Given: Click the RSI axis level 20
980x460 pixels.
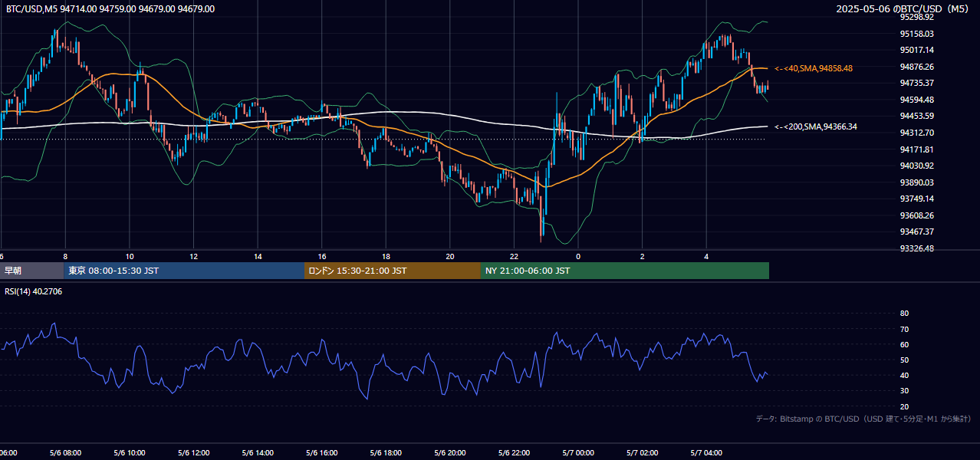Looking at the screenshot, I should (x=904, y=406).
